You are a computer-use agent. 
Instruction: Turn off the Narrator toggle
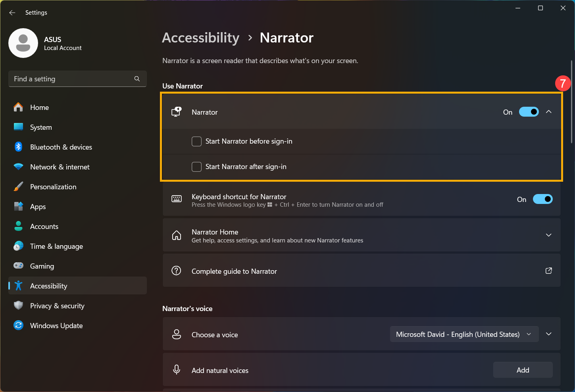(x=529, y=112)
